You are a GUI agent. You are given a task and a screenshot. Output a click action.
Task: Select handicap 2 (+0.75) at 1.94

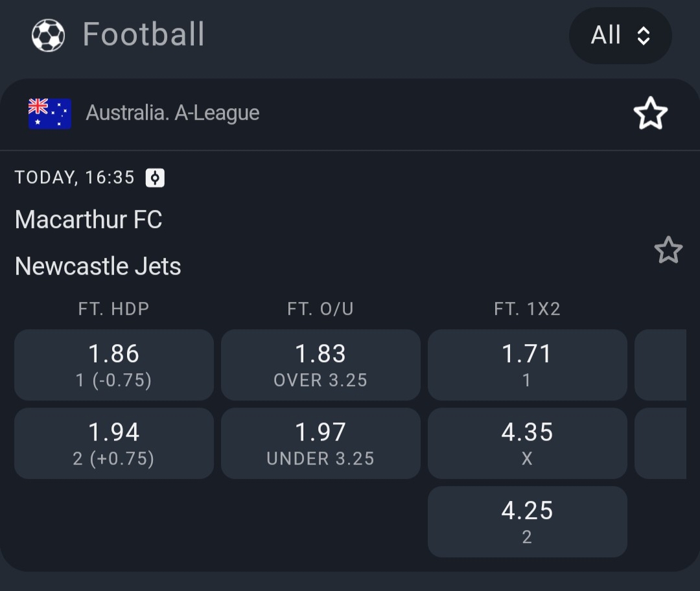[x=114, y=443]
